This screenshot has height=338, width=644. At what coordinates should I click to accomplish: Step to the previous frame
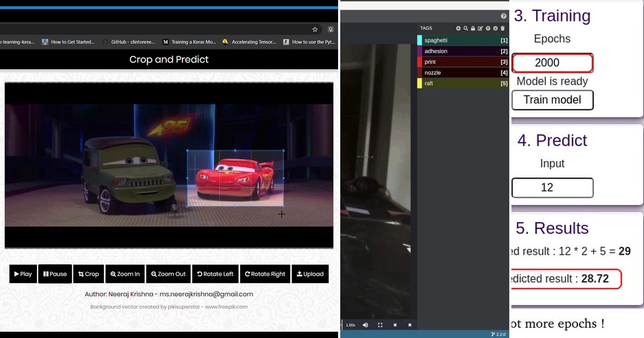[x=395, y=325]
